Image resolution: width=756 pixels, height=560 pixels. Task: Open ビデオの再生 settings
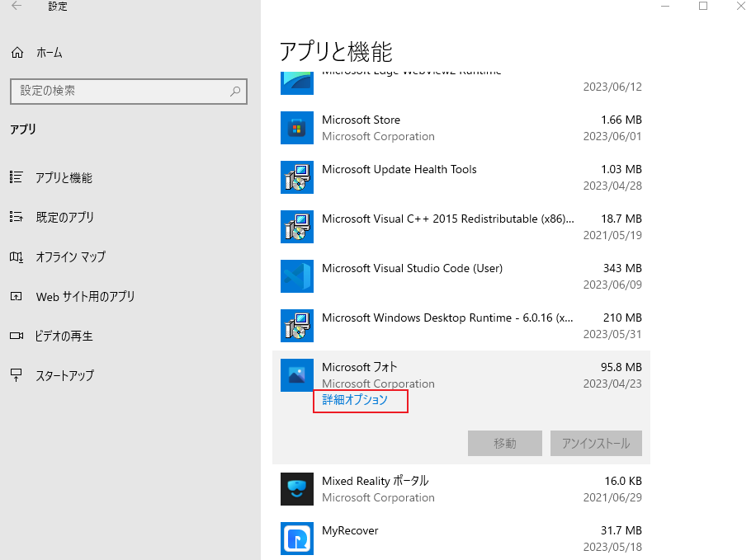(x=64, y=336)
